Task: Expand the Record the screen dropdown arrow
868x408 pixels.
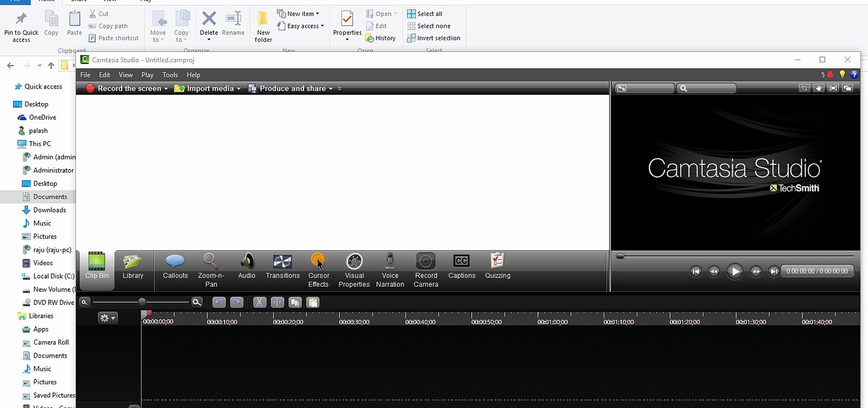Action: [x=166, y=89]
